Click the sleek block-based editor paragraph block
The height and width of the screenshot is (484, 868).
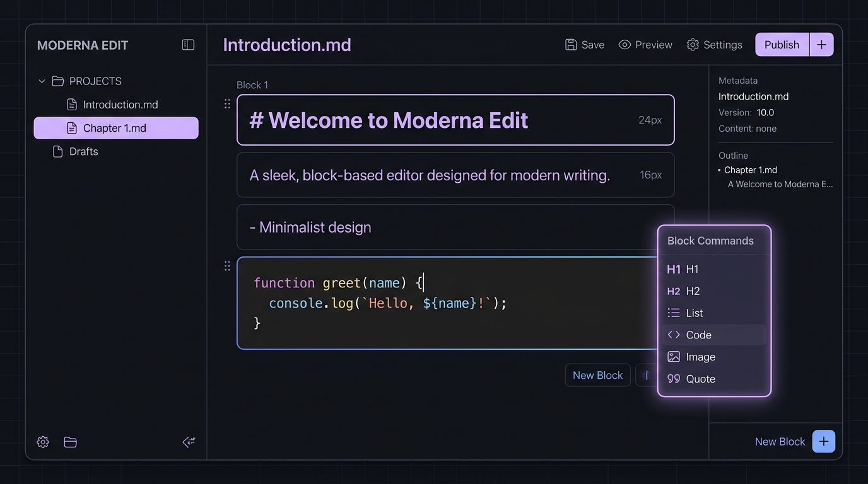pos(455,175)
